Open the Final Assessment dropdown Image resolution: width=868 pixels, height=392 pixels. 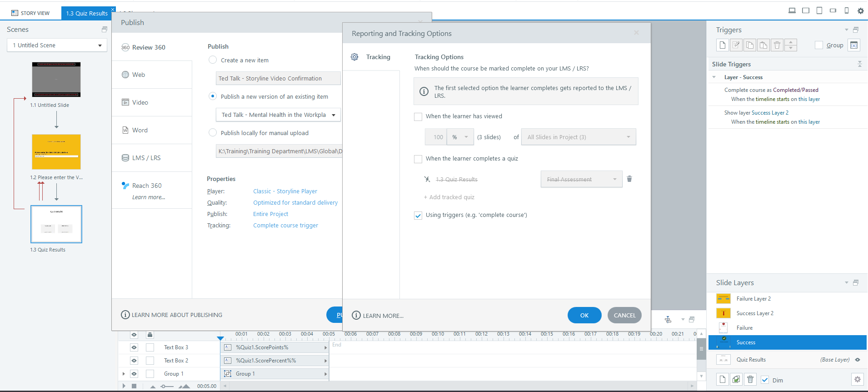pyautogui.click(x=581, y=179)
